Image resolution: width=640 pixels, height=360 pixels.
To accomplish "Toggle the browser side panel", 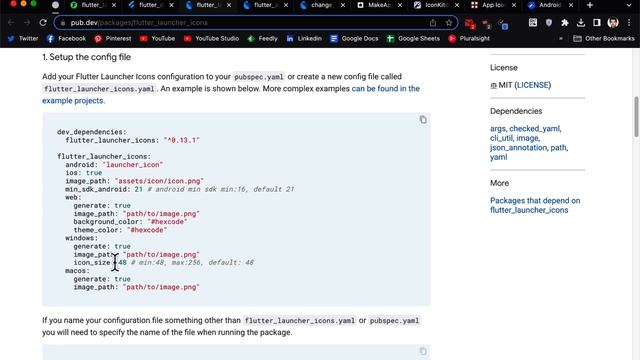I will pos(596,22).
